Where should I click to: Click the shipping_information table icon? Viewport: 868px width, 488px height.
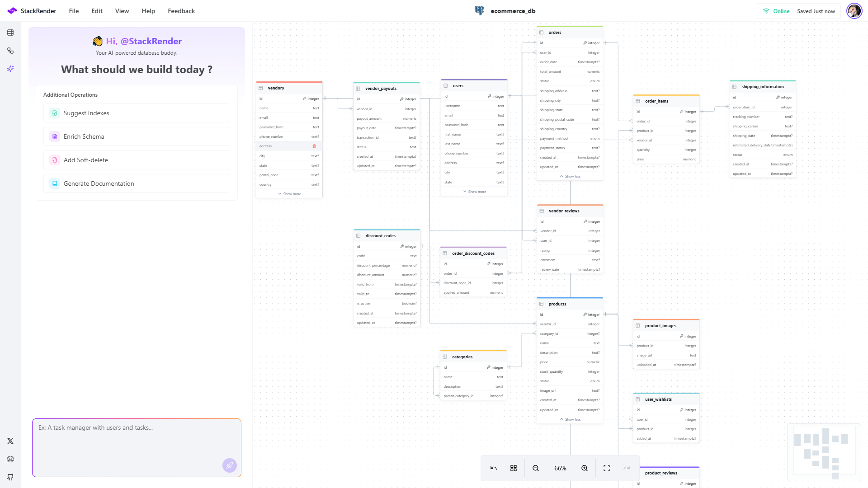tap(734, 87)
